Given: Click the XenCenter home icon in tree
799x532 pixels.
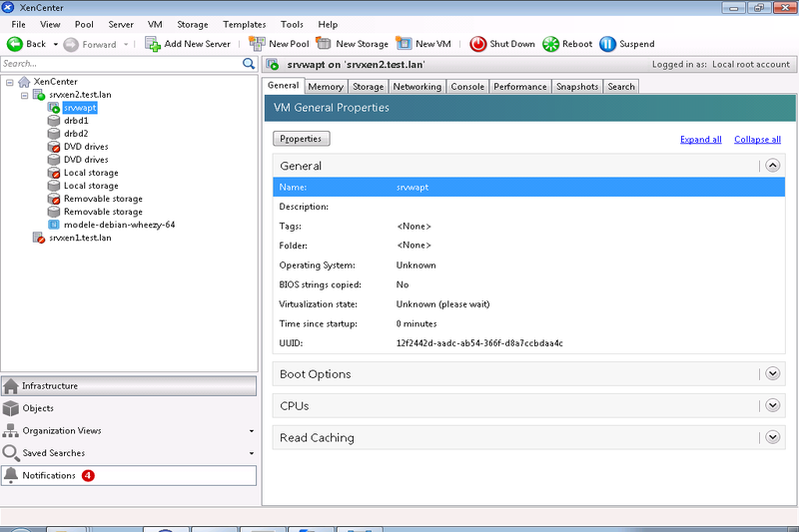Looking at the screenshot, I should click(24, 82).
